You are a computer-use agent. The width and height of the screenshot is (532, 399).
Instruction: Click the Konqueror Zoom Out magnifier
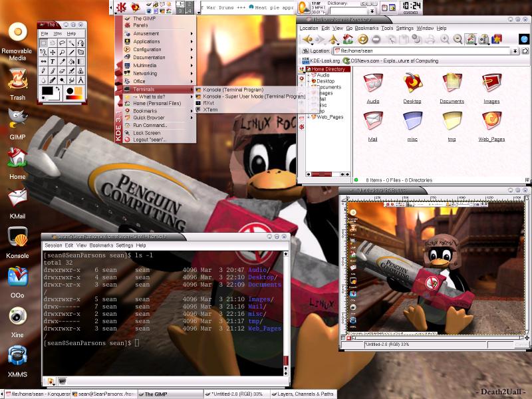pos(458,39)
